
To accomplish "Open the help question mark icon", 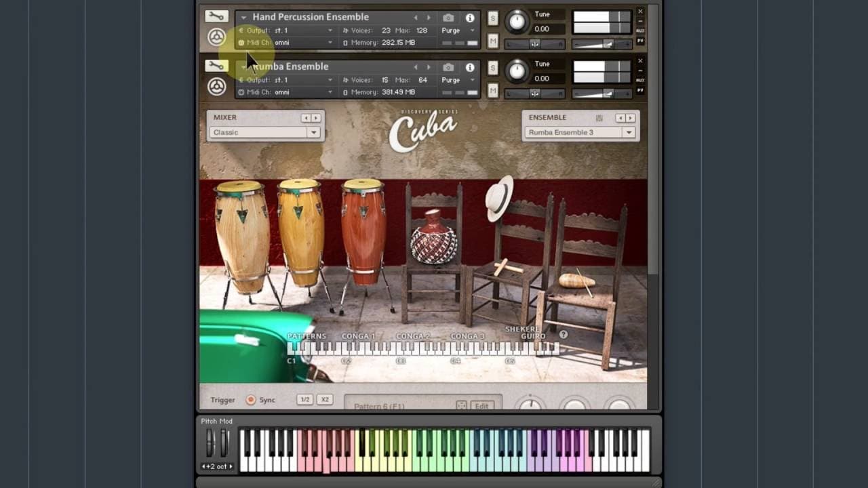I will pos(564,334).
